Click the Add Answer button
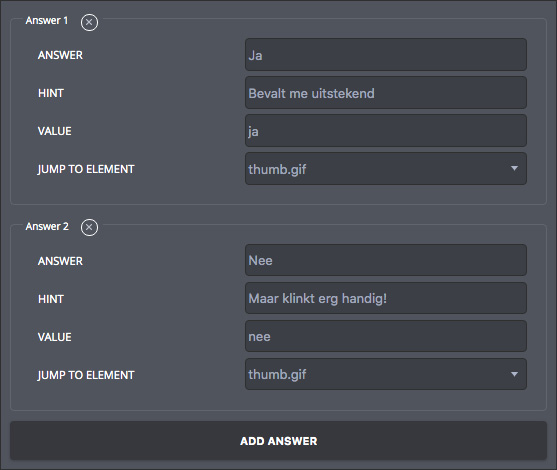557x470 pixels. (x=278, y=441)
